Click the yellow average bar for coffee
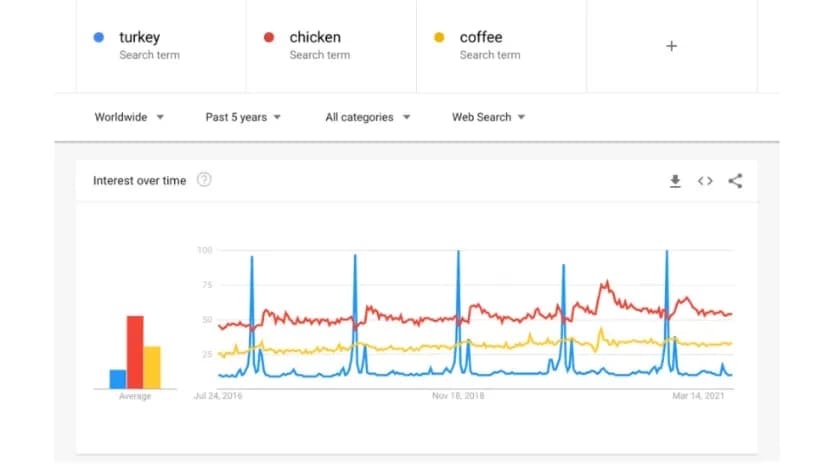 [152, 367]
